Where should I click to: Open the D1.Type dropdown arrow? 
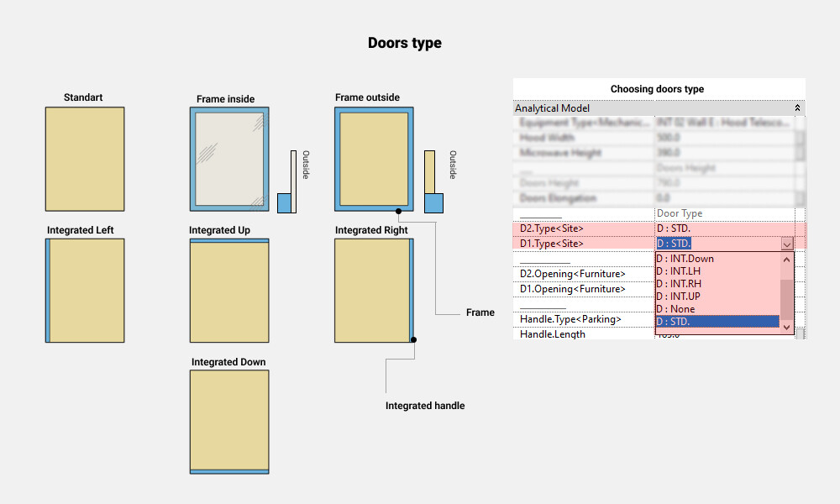coord(787,244)
